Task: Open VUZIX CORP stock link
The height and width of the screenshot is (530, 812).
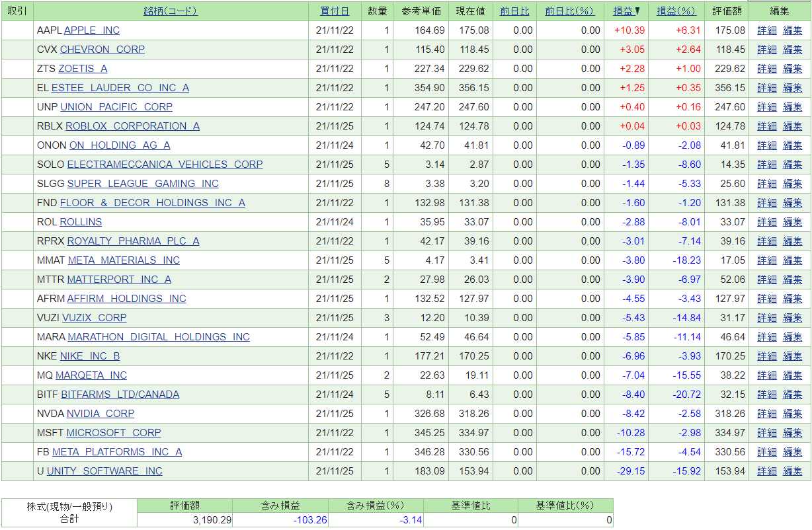Action: click(95, 318)
